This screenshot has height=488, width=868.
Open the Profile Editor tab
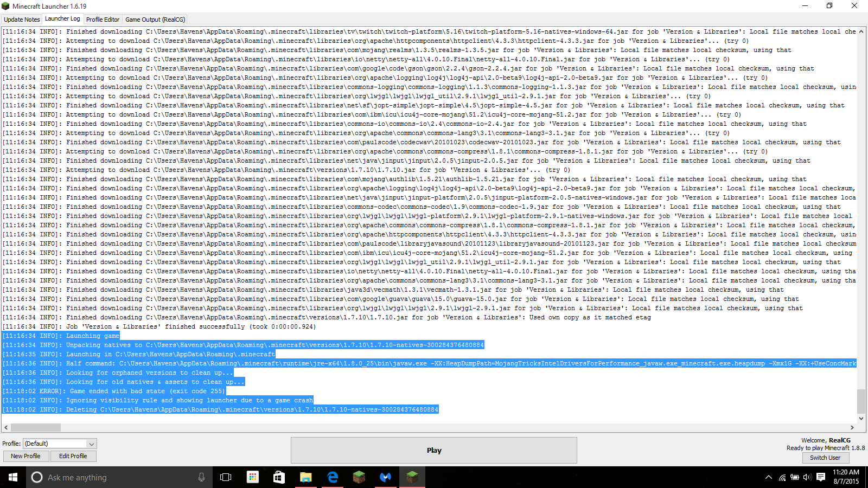pos(103,20)
